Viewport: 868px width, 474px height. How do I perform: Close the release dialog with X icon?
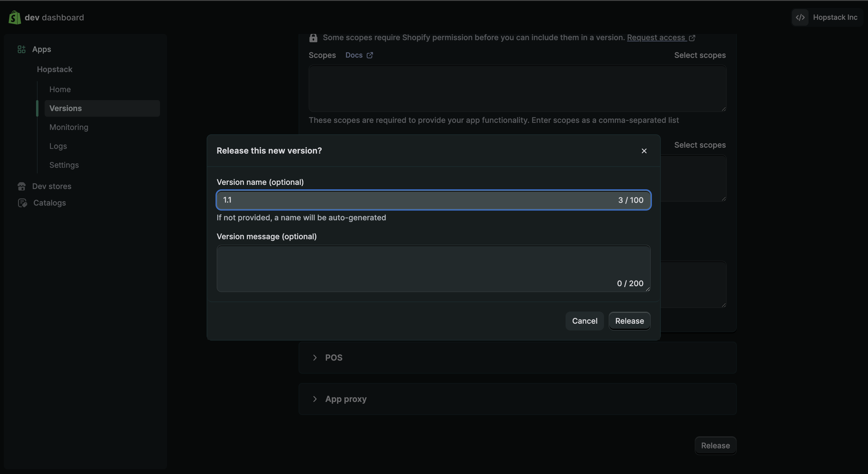(644, 151)
